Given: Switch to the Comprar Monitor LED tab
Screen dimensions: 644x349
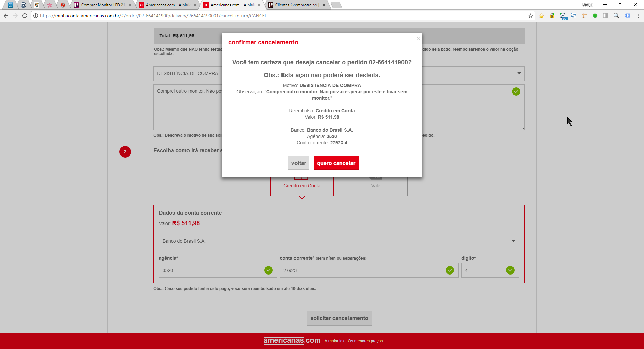Looking at the screenshot, I should (102, 5).
